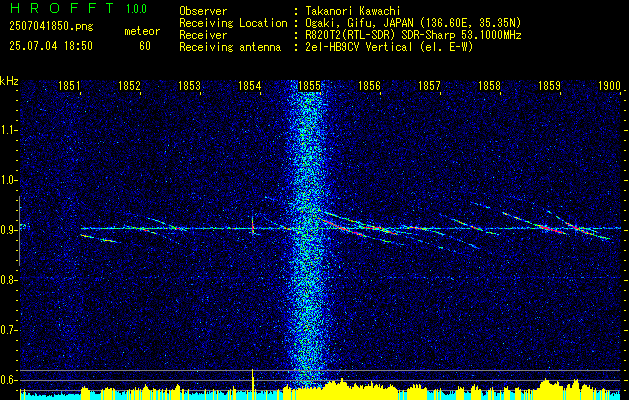Click the Observer label
629x400 pixels.
(203, 11)
